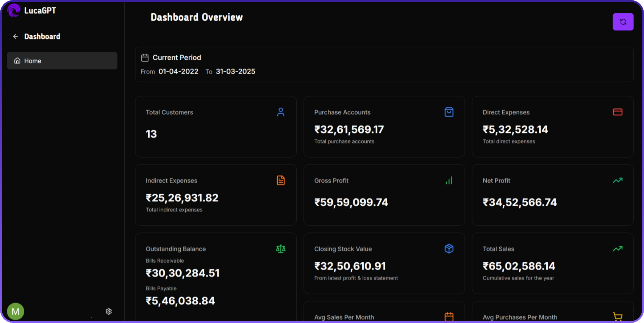This screenshot has width=644, height=323.
Task: Click the LucaGPT logo icon
Action: tap(14, 10)
